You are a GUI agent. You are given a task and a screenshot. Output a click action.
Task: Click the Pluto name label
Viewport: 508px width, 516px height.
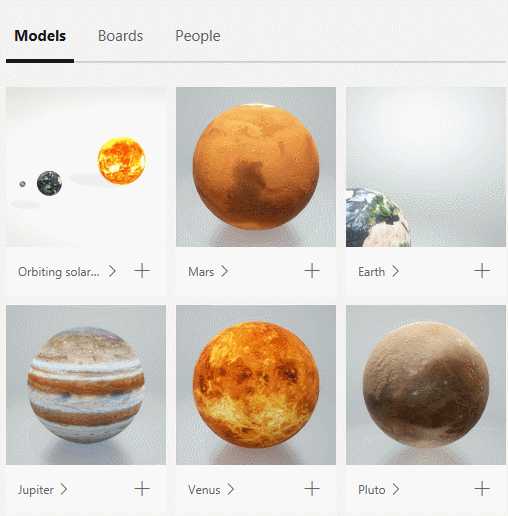[x=371, y=490]
